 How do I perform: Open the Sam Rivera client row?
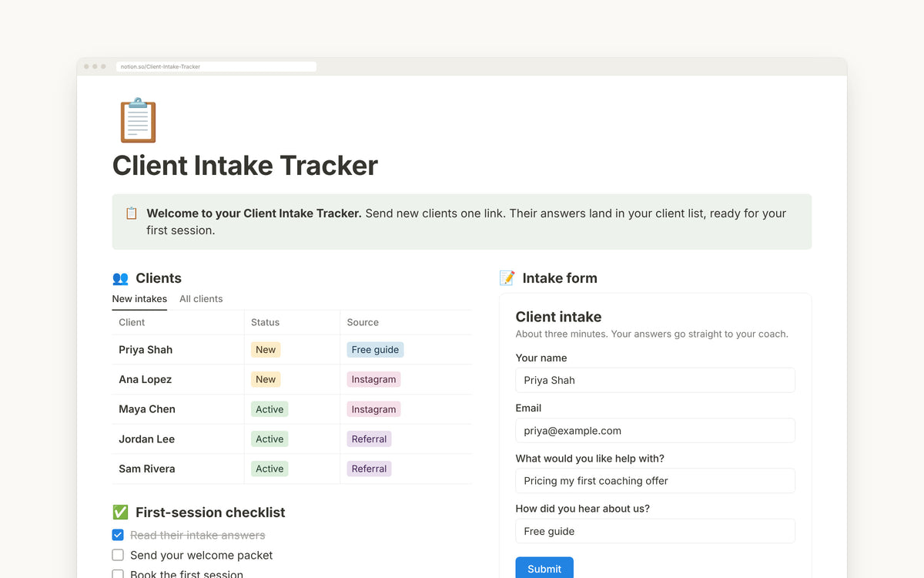(292, 469)
